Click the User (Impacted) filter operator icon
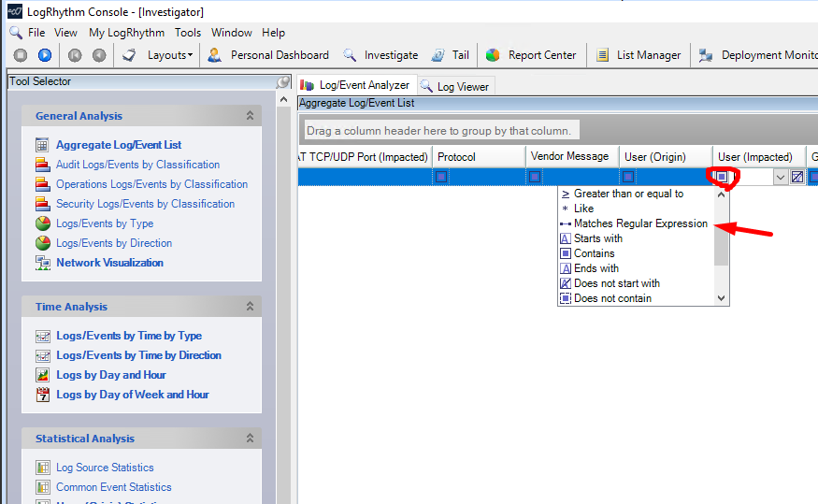 click(x=722, y=177)
